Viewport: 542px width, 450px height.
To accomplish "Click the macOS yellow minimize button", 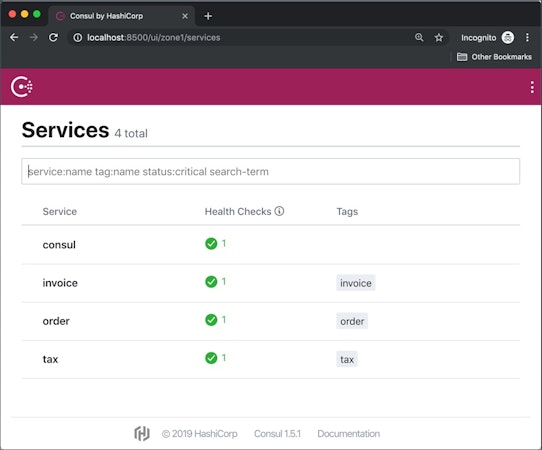I will [25, 14].
